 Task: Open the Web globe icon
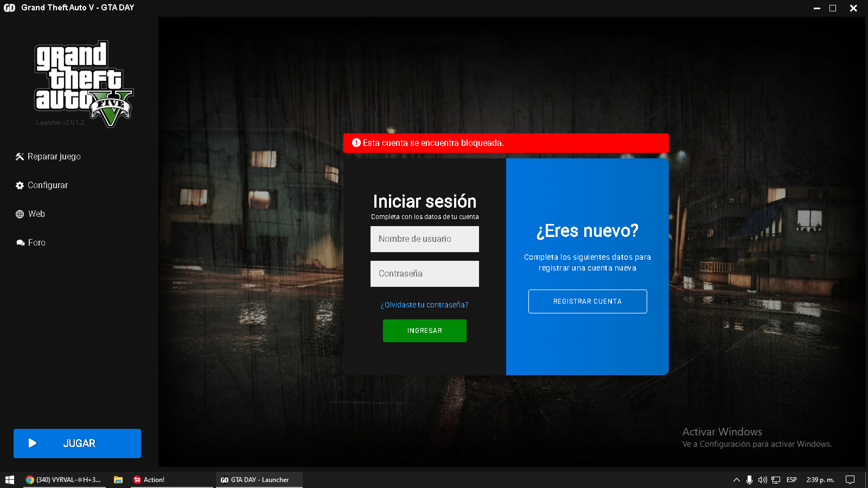tap(20, 214)
